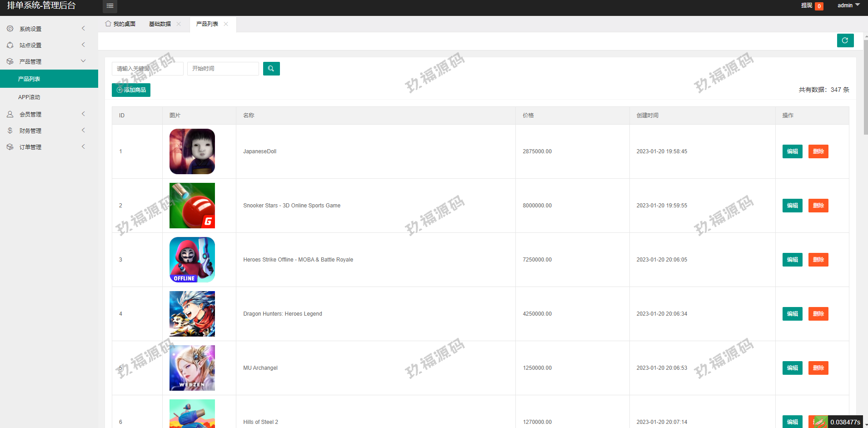Focus the keyword search input field
This screenshot has height=428, width=868.
147,69
